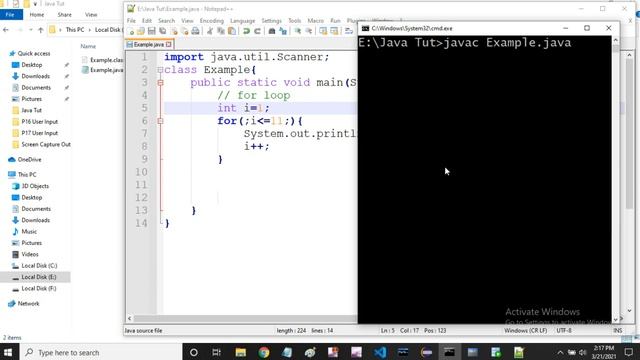640x360 pixels.
Task: Open Visual Studio Code from the taskbar
Action: click(380, 352)
